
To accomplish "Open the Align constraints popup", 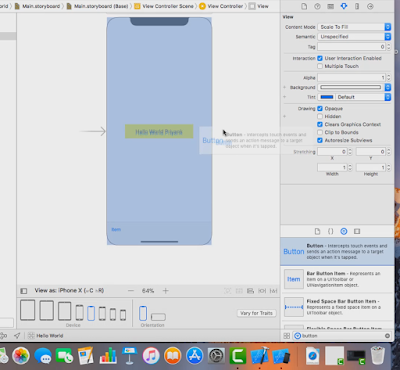I will [x=250, y=291].
